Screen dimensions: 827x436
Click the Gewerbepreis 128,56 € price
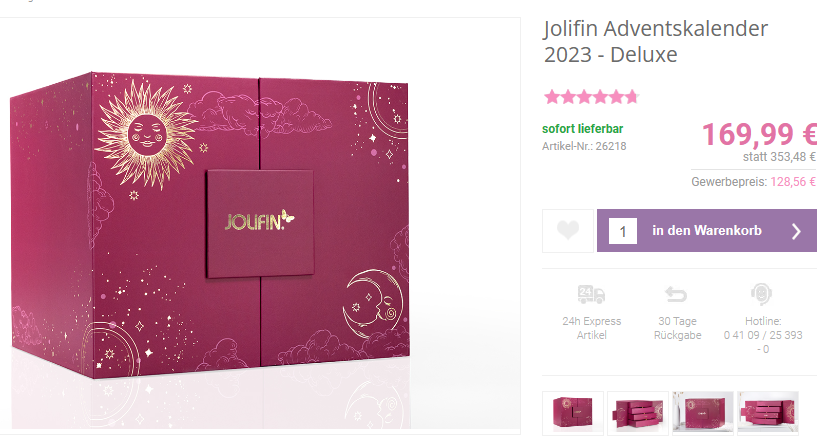(x=754, y=182)
